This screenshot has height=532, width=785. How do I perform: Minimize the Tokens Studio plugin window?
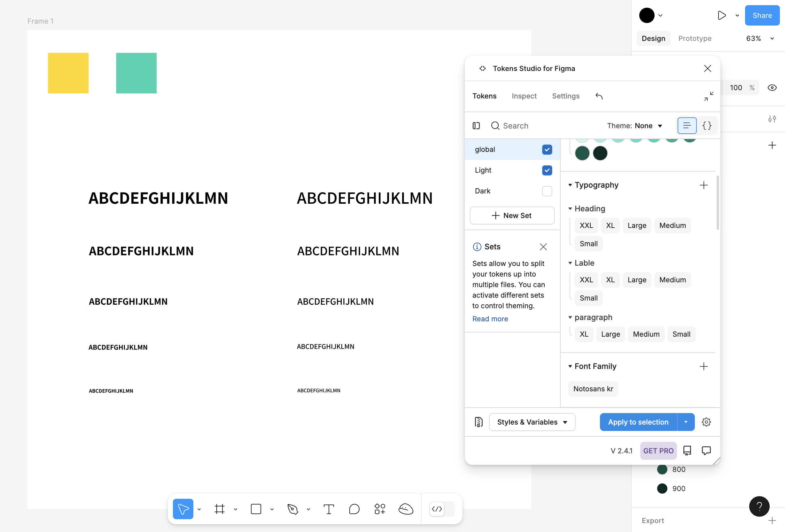(709, 96)
